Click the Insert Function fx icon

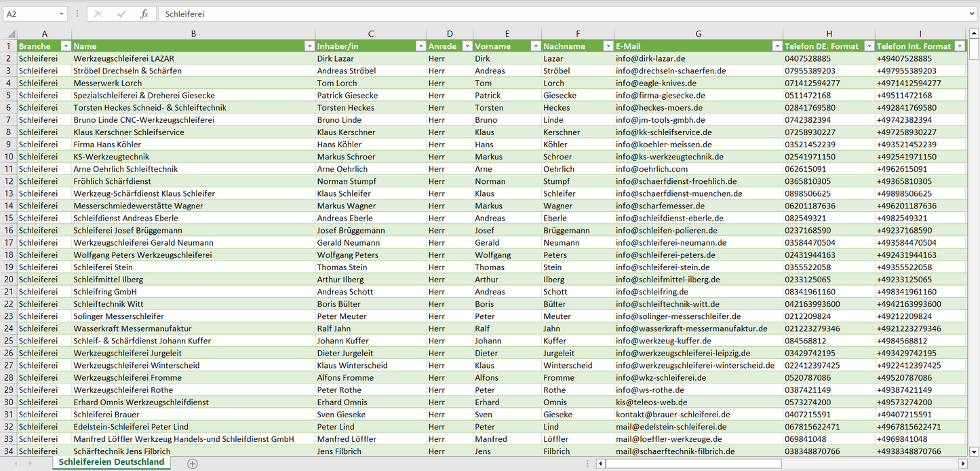click(x=144, y=14)
